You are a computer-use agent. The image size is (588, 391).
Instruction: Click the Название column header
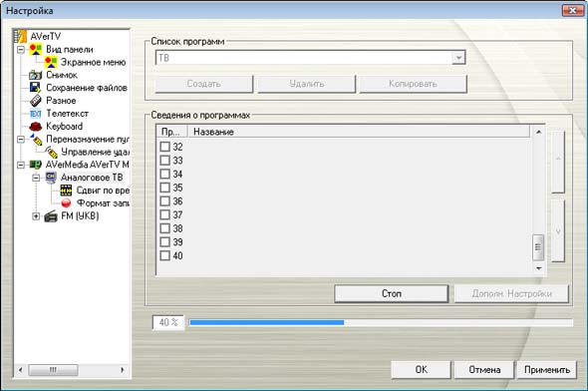[359, 132]
